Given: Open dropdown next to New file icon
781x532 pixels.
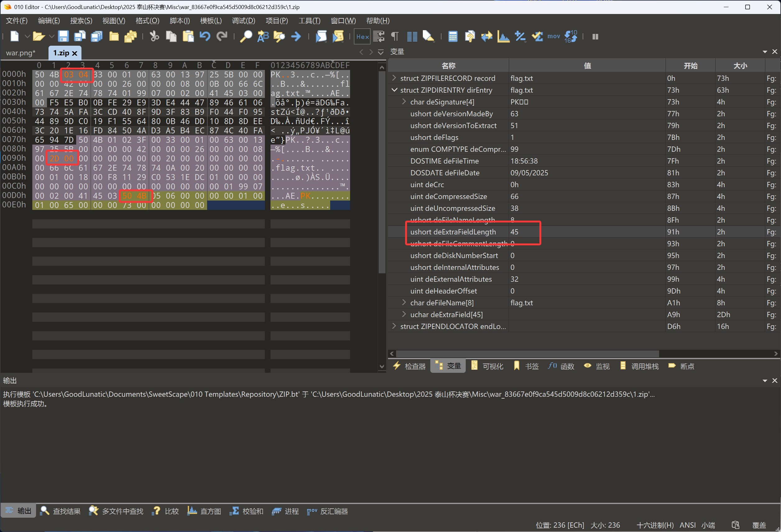Looking at the screenshot, I should click(x=27, y=36).
